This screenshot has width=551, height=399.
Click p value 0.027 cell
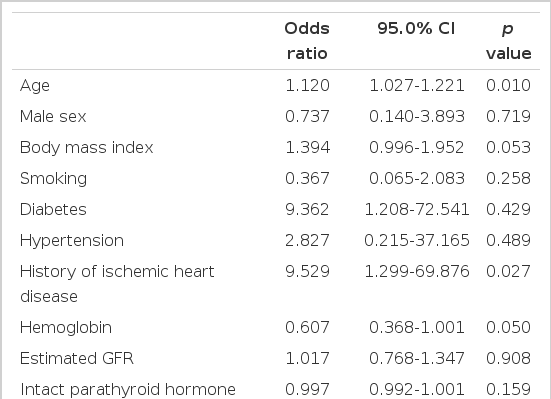pyautogui.click(x=508, y=271)
